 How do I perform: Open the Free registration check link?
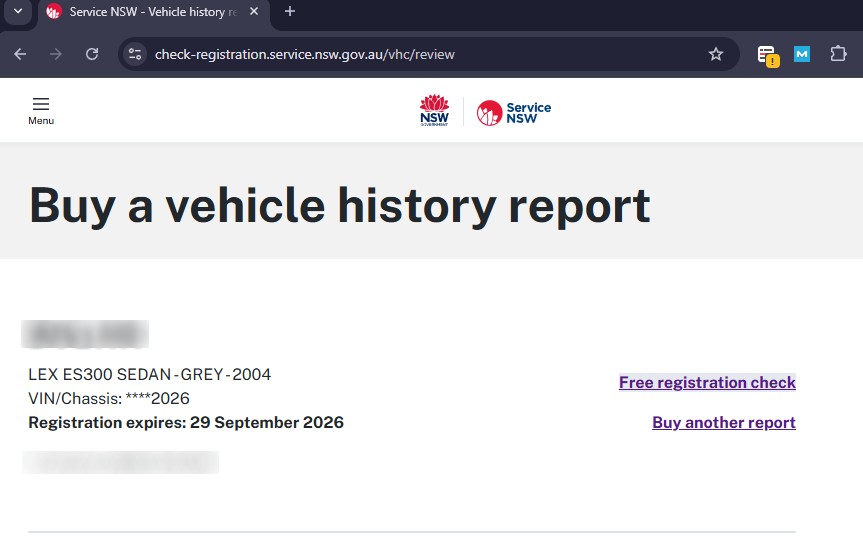707,382
